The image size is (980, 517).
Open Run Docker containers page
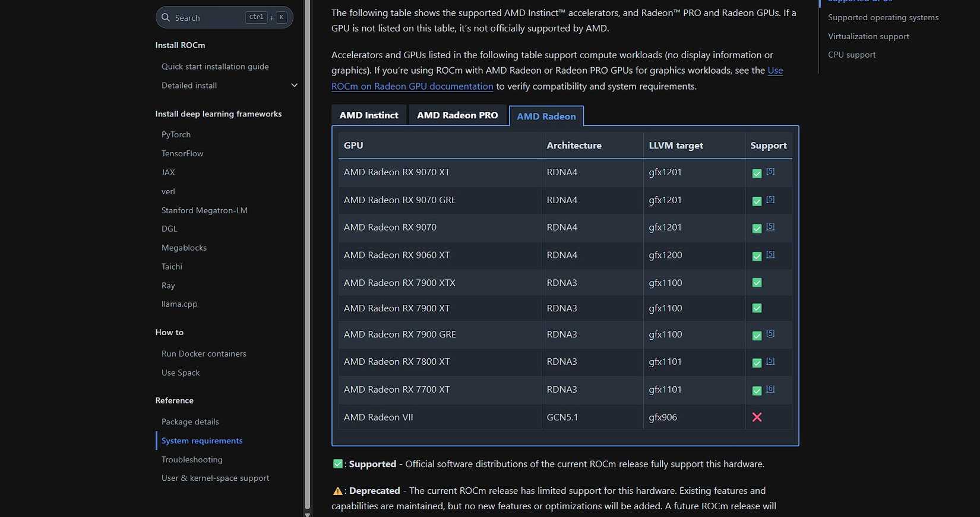point(204,354)
